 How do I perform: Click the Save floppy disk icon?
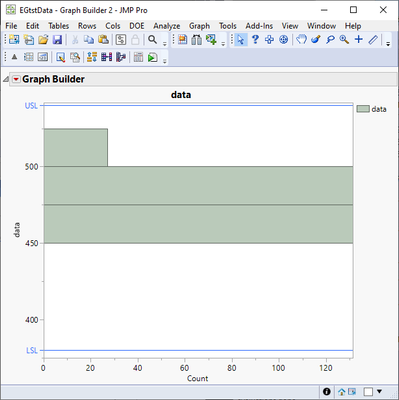[x=57, y=40]
